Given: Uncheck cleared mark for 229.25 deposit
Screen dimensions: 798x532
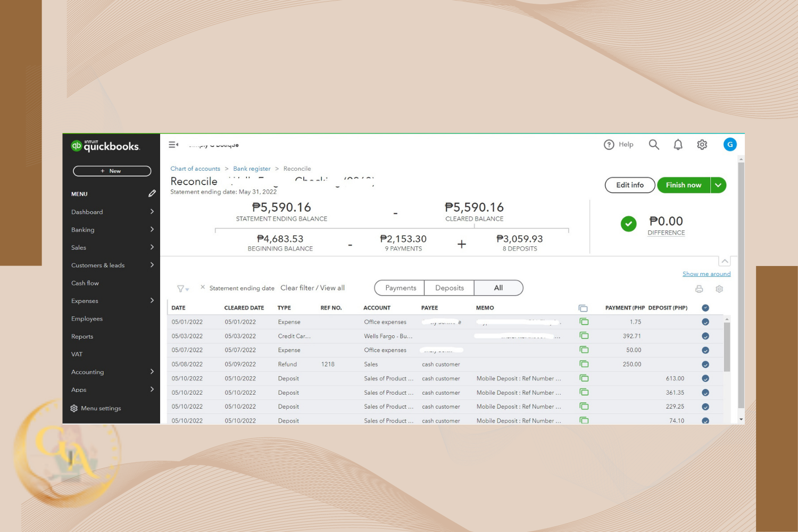Looking at the screenshot, I should click(705, 407).
